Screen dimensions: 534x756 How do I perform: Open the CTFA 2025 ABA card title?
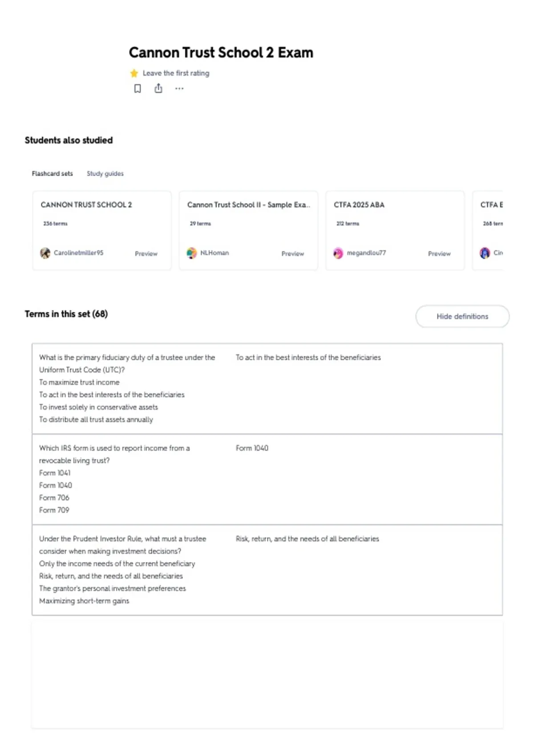click(x=359, y=205)
